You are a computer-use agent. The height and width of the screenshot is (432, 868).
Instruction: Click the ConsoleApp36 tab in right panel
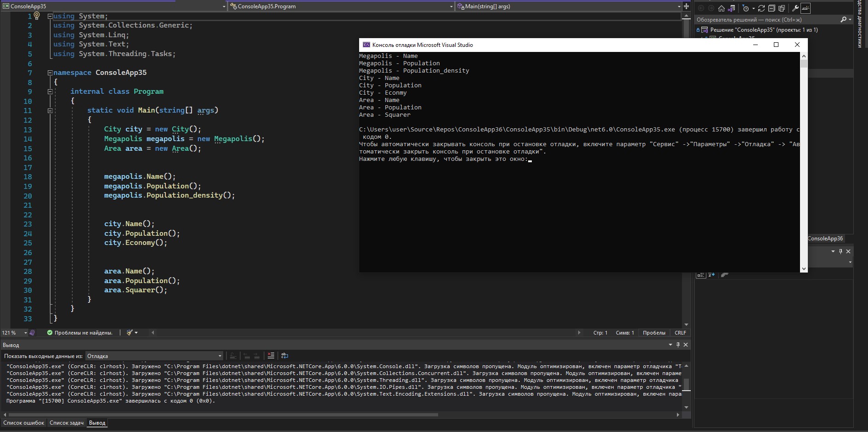825,239
